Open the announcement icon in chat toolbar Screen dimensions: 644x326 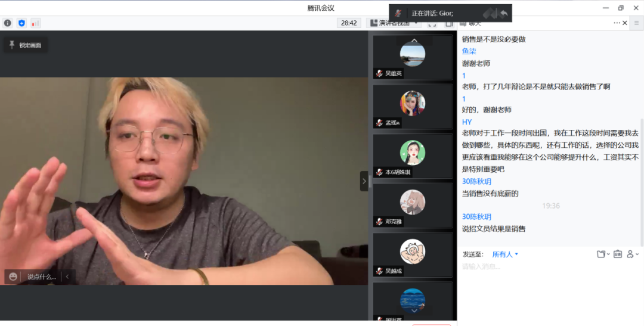(618, 254)
